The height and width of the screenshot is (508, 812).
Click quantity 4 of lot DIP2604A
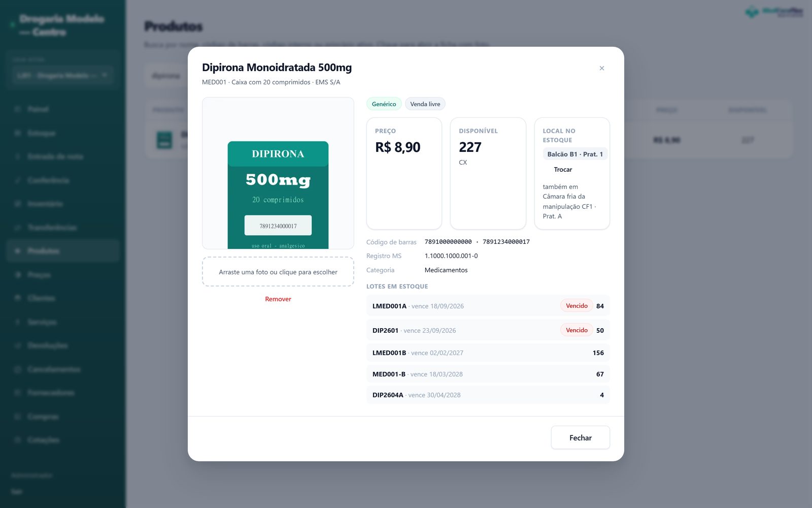(602, 395)
